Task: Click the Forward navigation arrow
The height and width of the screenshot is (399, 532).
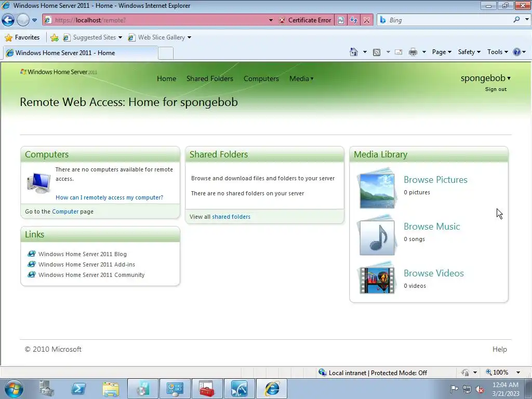Action: click(23, 20)
